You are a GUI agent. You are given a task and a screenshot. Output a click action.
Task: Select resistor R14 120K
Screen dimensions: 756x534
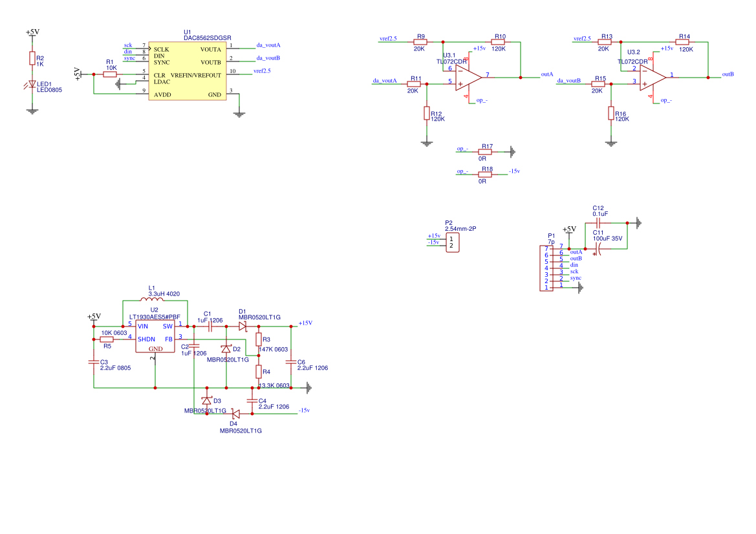click(x=682, y=42)
